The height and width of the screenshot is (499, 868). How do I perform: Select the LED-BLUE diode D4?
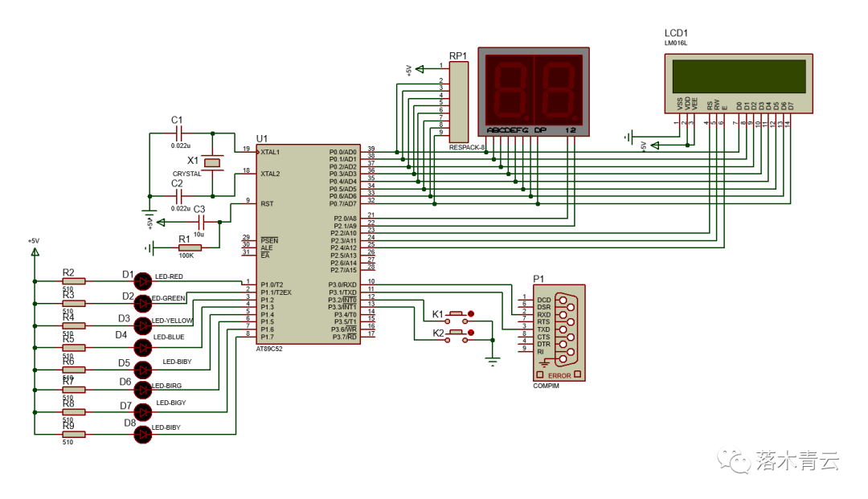point(143,347)
